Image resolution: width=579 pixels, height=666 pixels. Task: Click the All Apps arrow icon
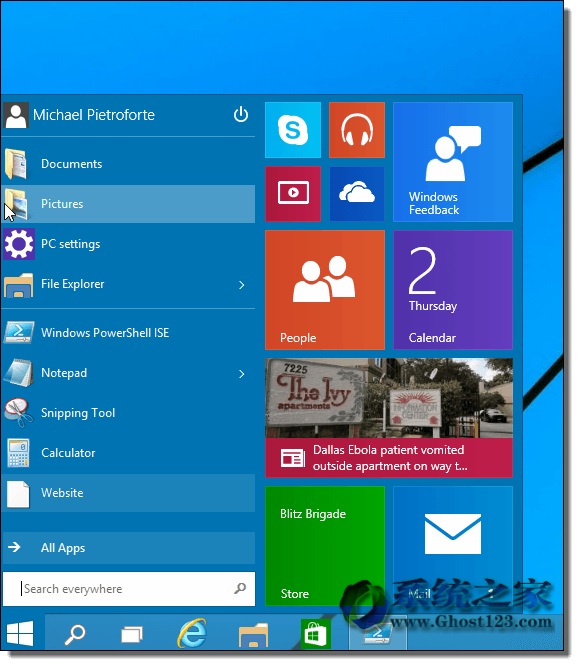point(14,547)
